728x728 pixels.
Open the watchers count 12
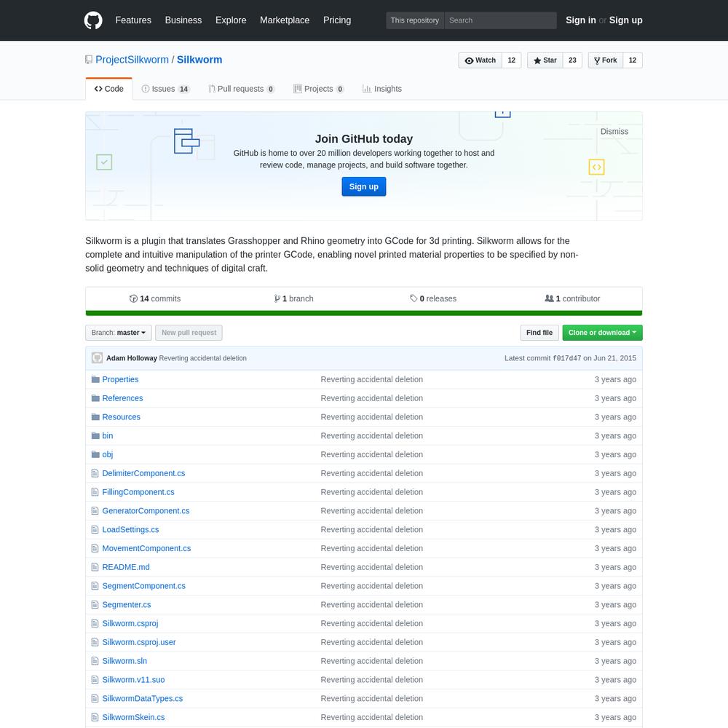click(x=512, y=60)
